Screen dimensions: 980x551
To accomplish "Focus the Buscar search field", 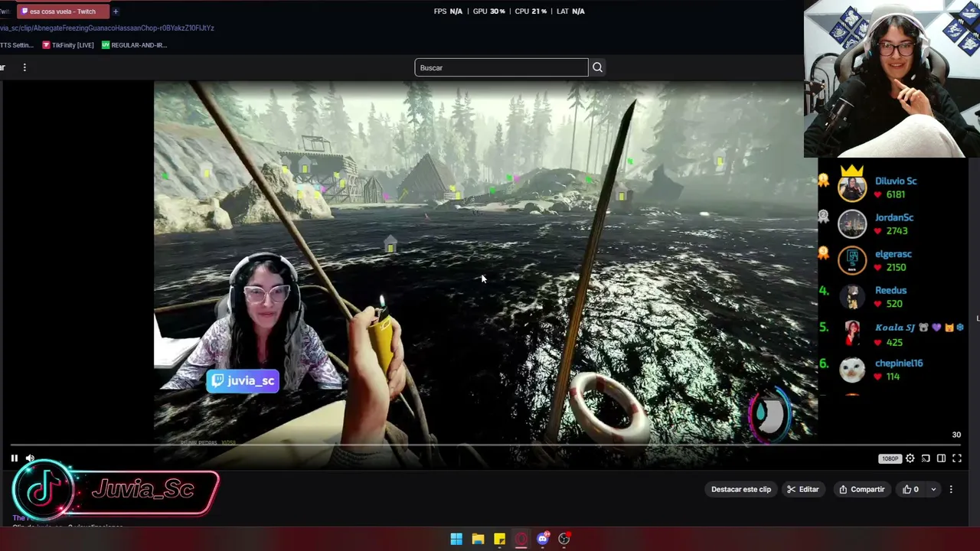I will coord(501,67).
